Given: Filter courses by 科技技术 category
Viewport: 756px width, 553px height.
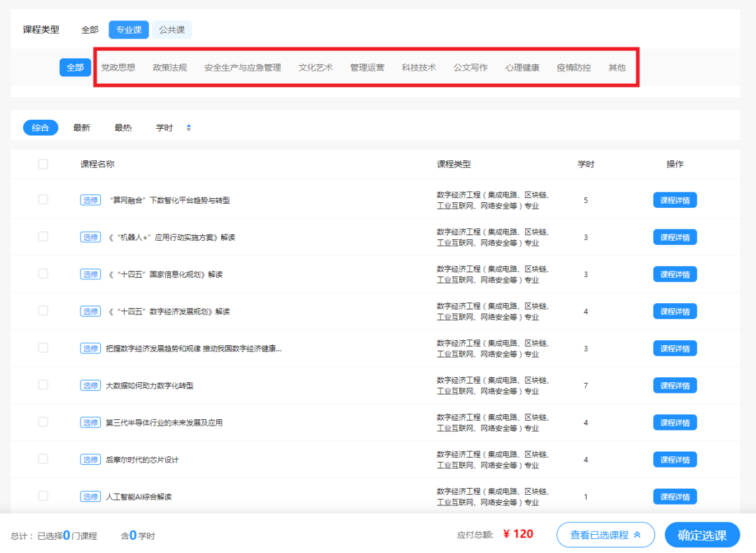Looking at the screenshot, I should point(419,68).
